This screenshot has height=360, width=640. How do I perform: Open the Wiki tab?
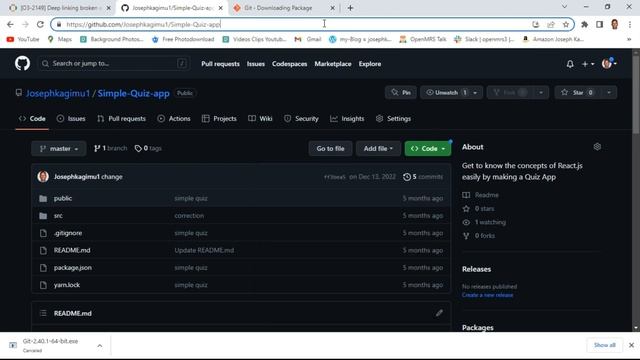point(260,119)
